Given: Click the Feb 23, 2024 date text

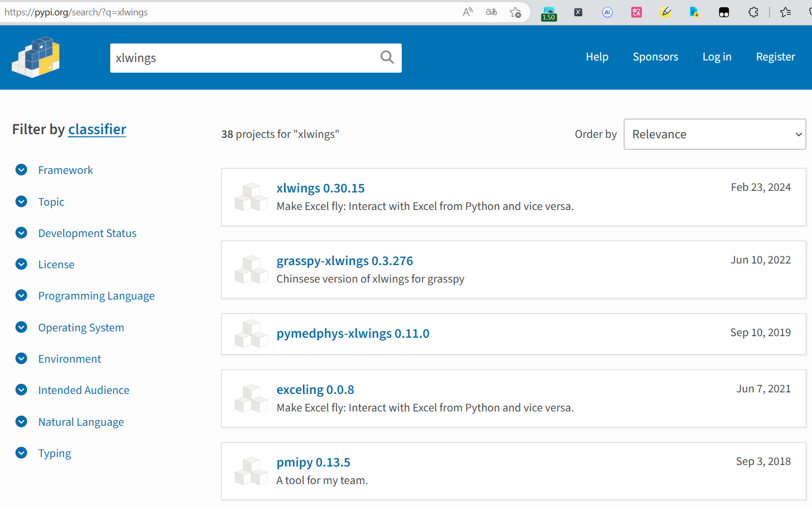Looking at the screenshot, I should point(761,187).
